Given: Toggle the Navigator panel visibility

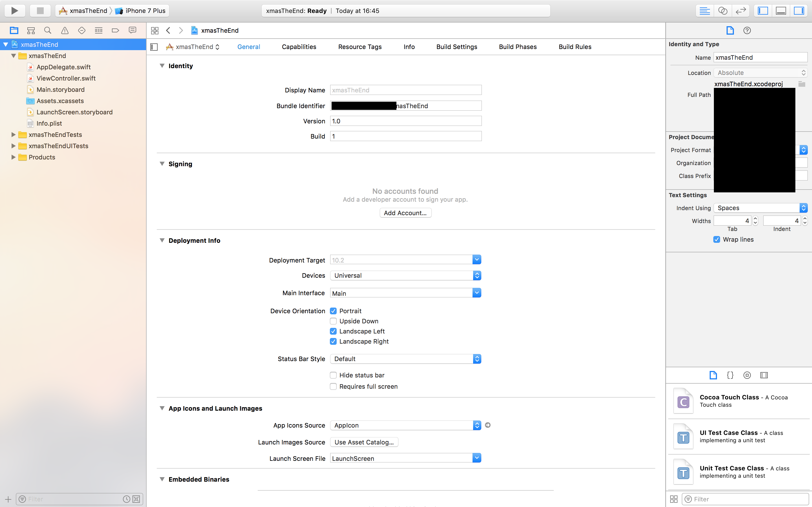Looking at the screenshot, I should [x=762, y=10].
